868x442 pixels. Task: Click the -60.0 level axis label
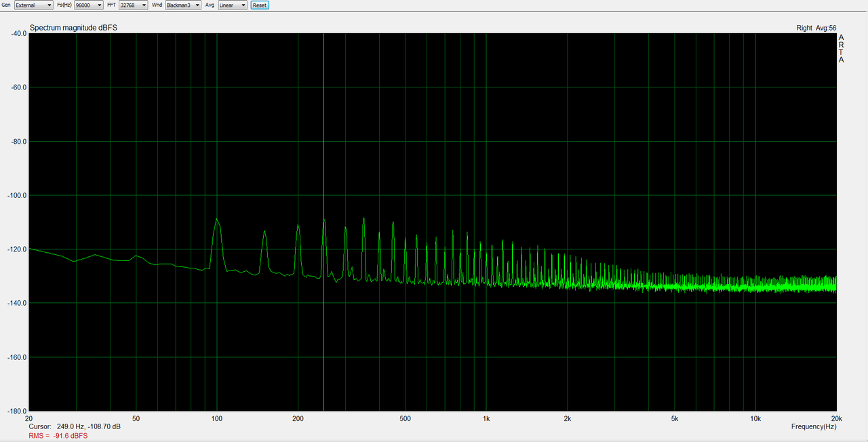click(18, 87)
